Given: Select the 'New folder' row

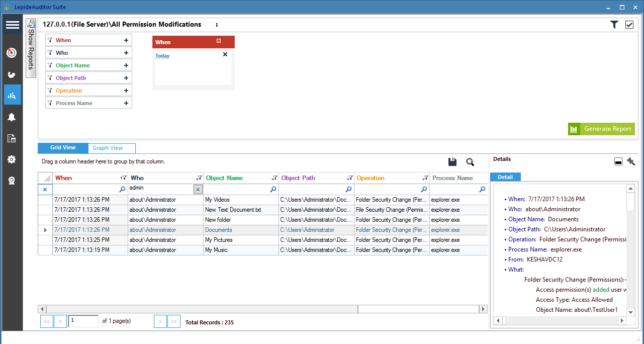Looking at the screenshot, I should (x=263, y=220).
